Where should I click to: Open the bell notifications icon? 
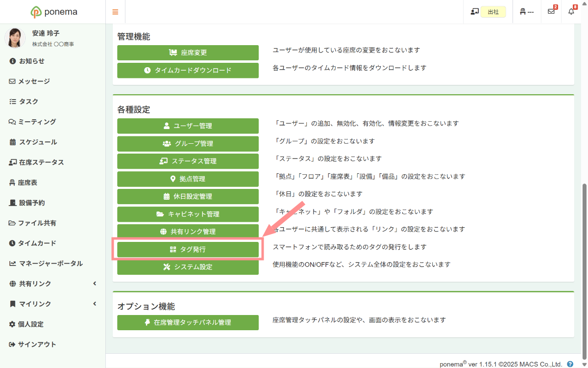pos(571,12)
